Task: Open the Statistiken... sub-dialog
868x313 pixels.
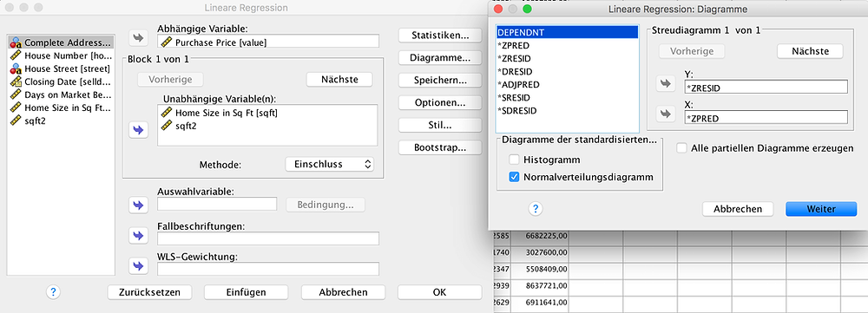Action: (439, 36)
